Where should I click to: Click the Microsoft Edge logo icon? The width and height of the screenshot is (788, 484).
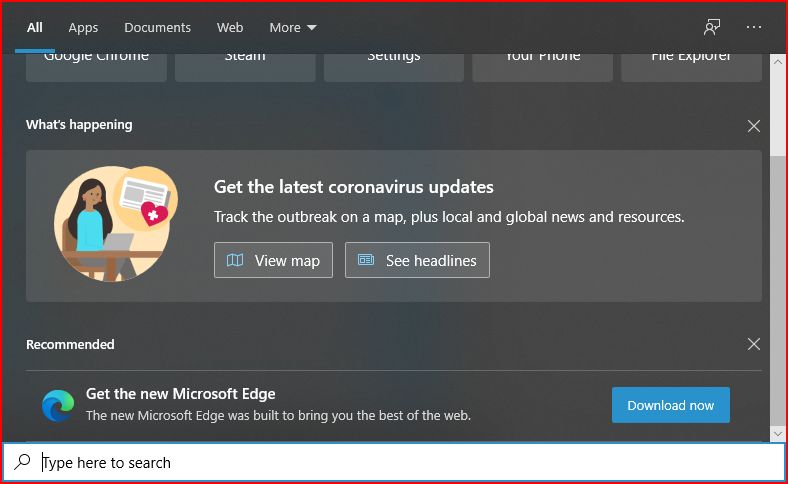tap(58, 405)
